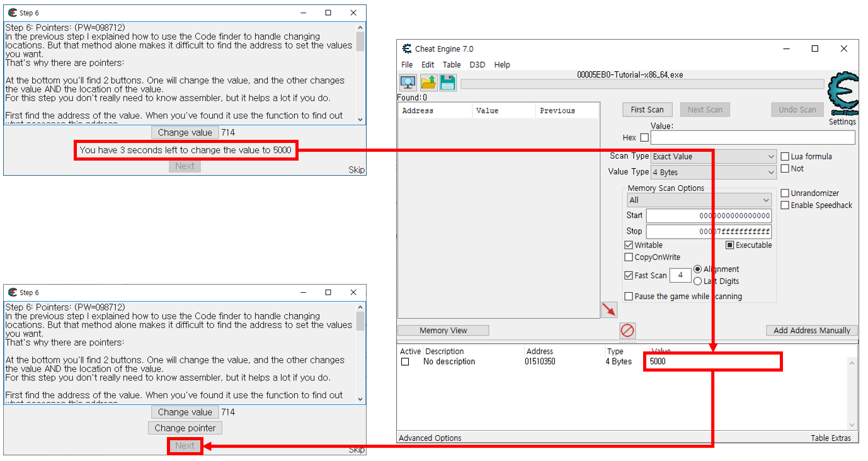This screenshot has width=868, height=461.
Task: Click the save floppy disk icon
Action: pyautogui.click(x=448, y=83)
